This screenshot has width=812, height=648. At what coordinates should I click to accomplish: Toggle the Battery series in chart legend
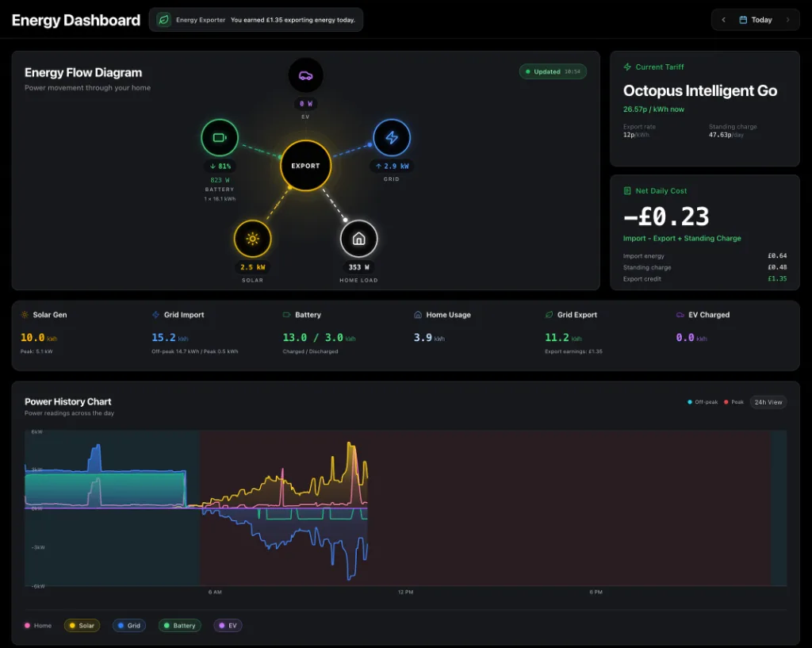point(180,625)
